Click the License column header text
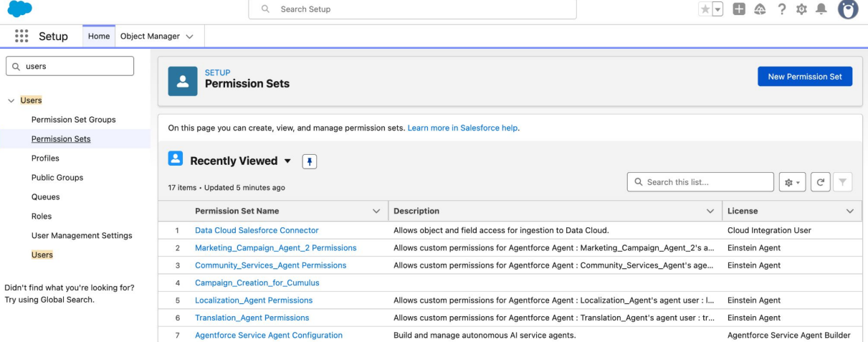 (x=743, y=212)
